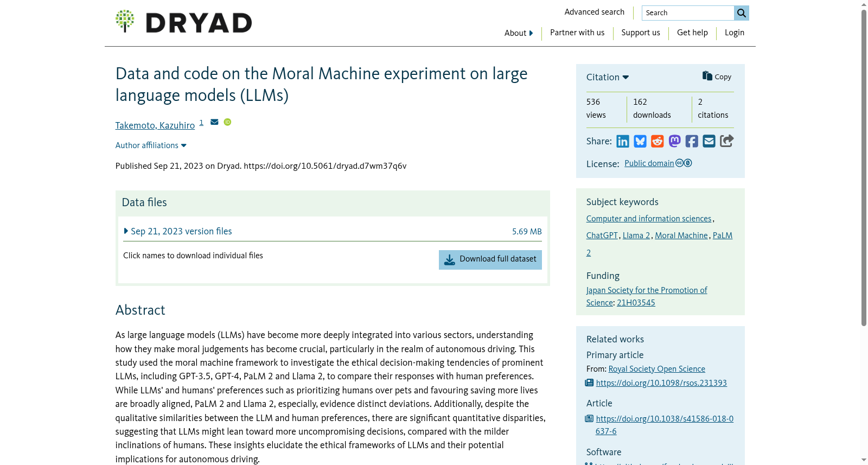
Task: Open the Moral Machine keyword
Action: click(681, 235)
